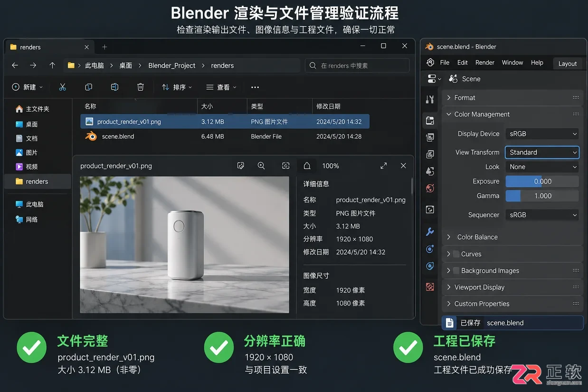Open the Explorer more options ellipsis
This screenshot has width=588, height=392.
pos(255,87)
